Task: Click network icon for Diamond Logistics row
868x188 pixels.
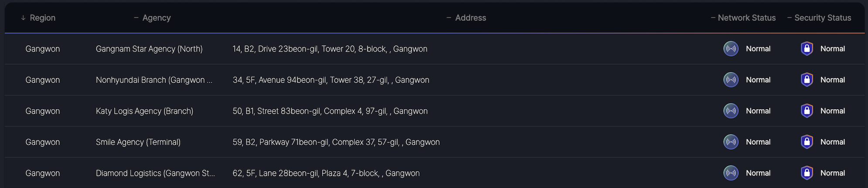Action: (x=731, y=173)
